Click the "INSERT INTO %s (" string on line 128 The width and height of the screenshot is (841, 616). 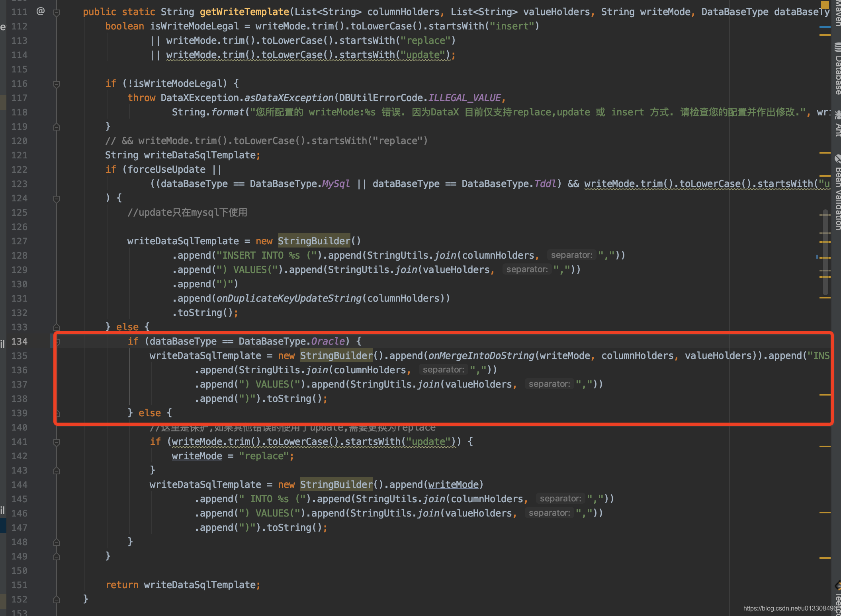[266, 255]
